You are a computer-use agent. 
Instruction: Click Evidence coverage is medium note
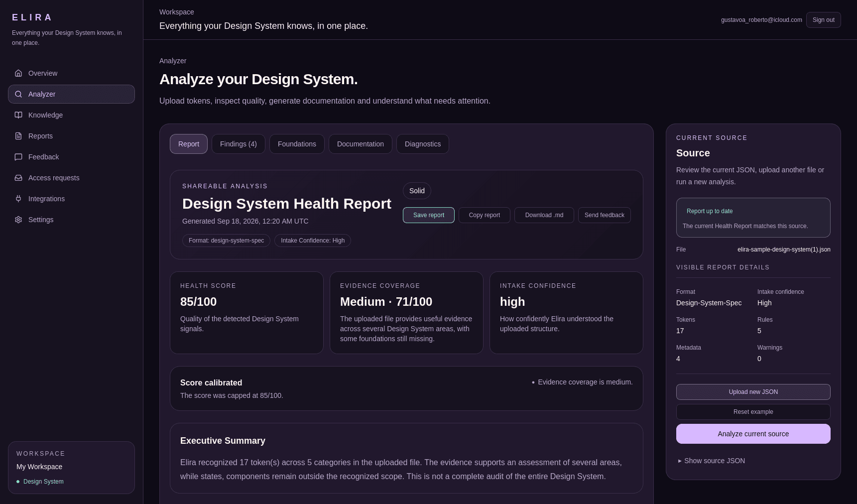click(585, 382)
